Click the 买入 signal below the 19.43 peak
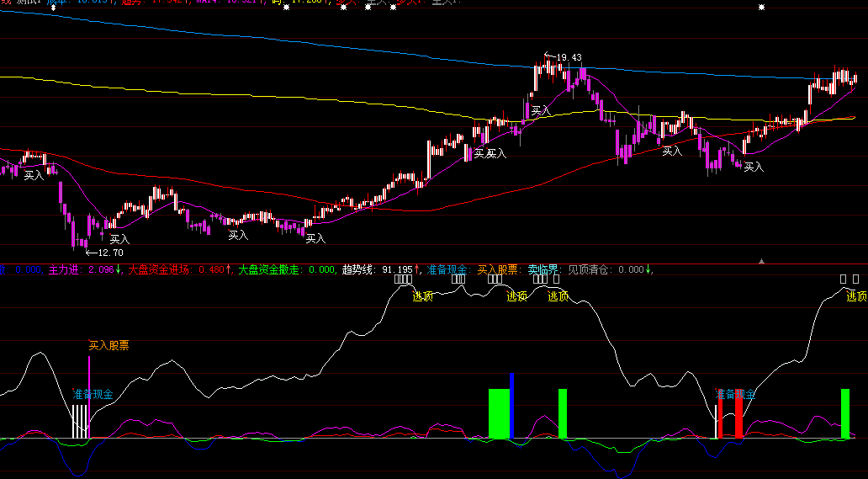 (x=539, y=110)
